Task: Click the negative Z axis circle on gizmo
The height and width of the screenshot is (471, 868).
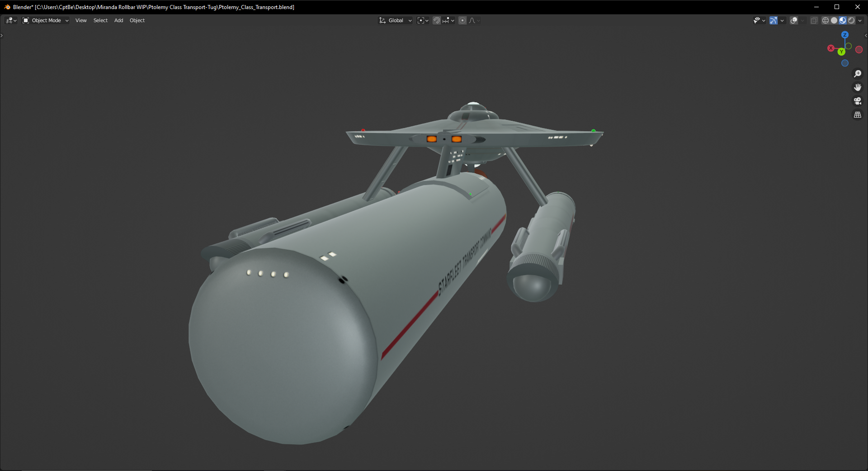Action: pos(845,63)
